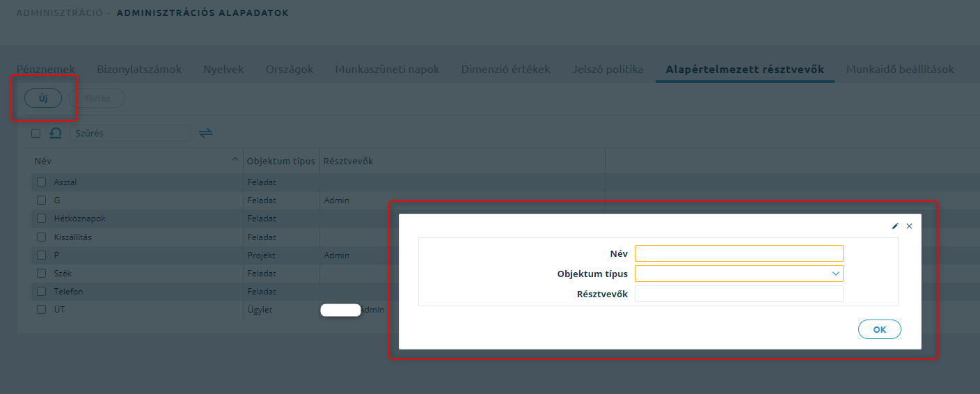Viewport: 980px width, 394px height.
Task: Go to the Országok tab
Action: point(290,70)
